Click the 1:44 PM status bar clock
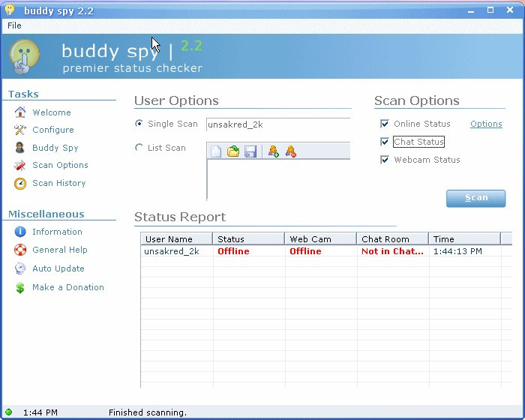The width and height of the screenshot is (525, 420). [x=40, y=412]
